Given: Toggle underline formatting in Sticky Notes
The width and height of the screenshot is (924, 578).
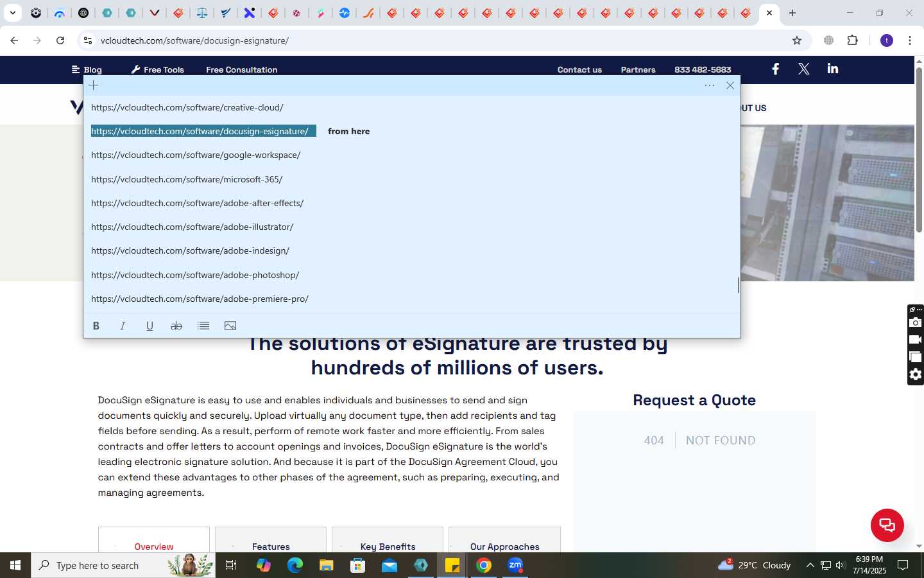Looking at the screenshot, I should tap(150, 326).
